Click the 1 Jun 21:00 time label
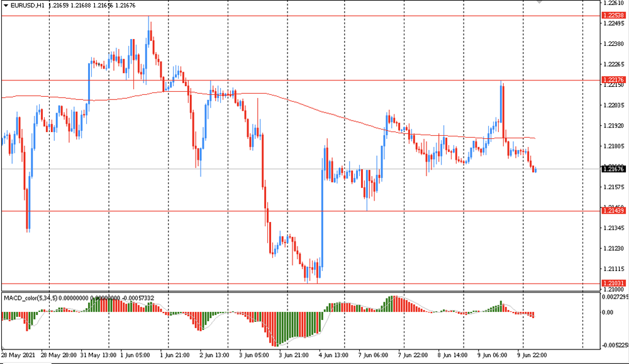Image resolution: width=629 pixels, height=364 pixels. point(175,355)
